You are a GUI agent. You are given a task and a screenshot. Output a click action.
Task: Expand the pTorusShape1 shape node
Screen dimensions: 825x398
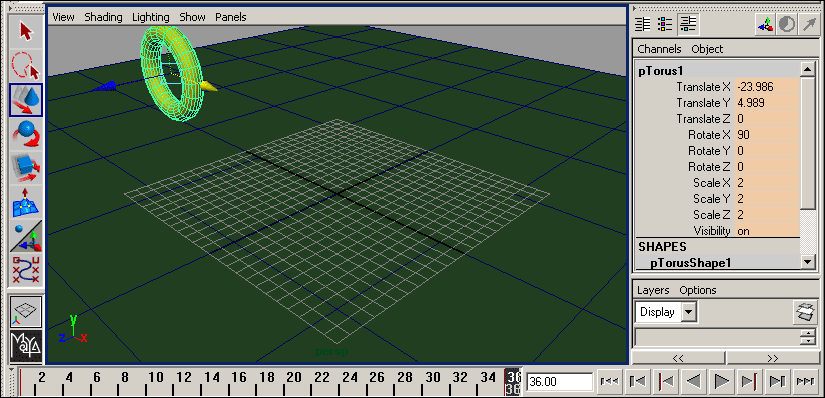pyautogui.click(x=691, y=262)
